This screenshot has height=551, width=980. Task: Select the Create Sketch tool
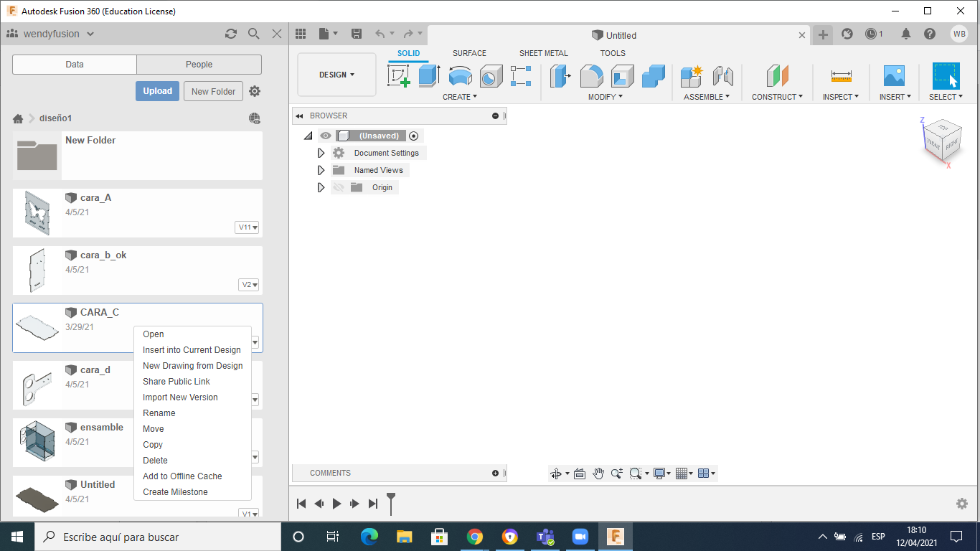399,76
